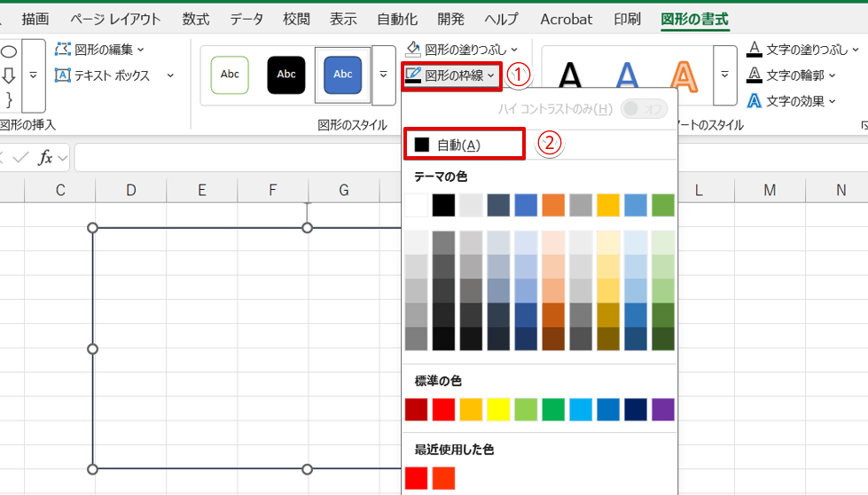Expand the shapes insert gallery

coord(33,75)
